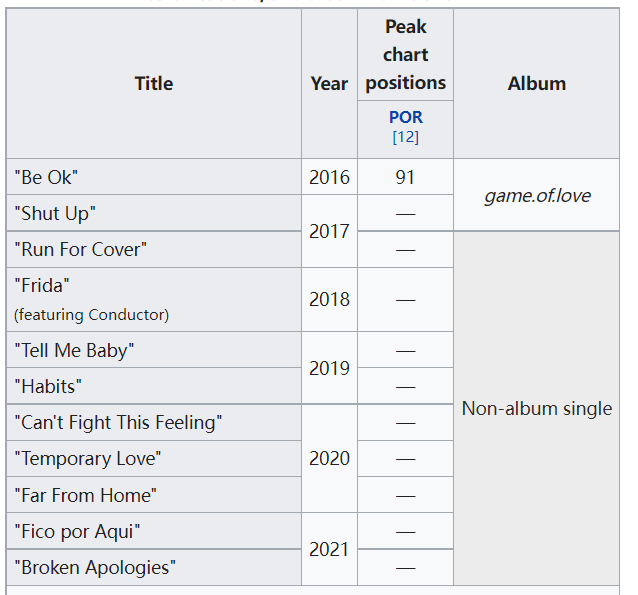Image resolution: width=638 pixels, height=595 pixels.
Task: Select "Can't Fight This Feeling" title
Action: (x=118, y=422)
